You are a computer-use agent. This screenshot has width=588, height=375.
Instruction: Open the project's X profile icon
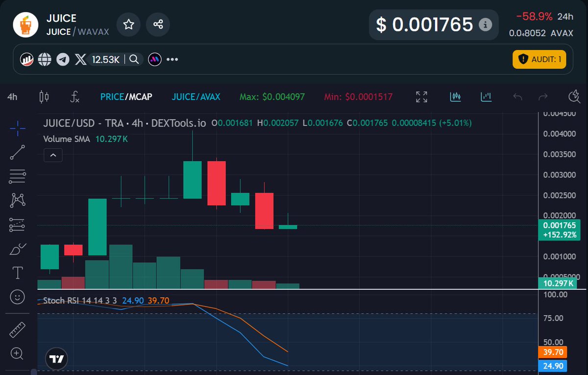pos(80,60)
